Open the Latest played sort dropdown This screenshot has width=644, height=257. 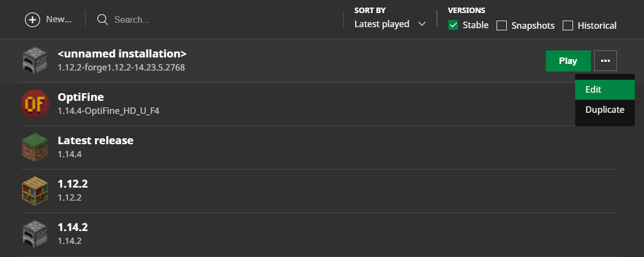click(x=390, y=24)
